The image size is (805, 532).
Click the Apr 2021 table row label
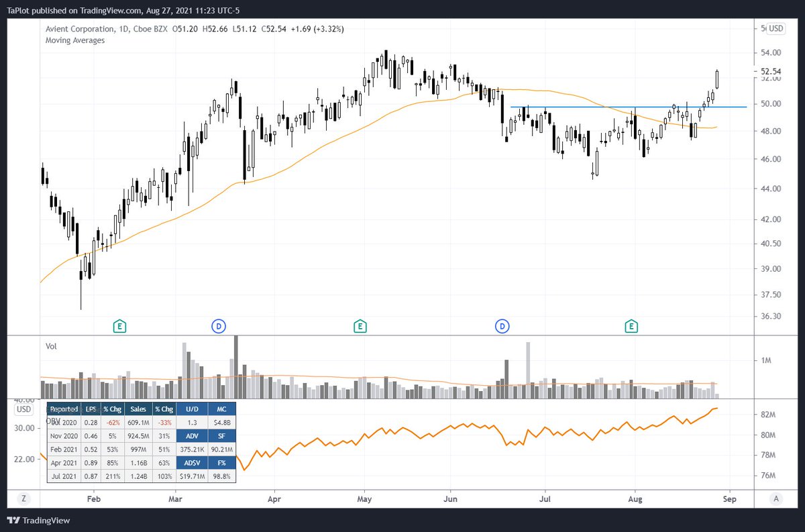tap(63, 463)
